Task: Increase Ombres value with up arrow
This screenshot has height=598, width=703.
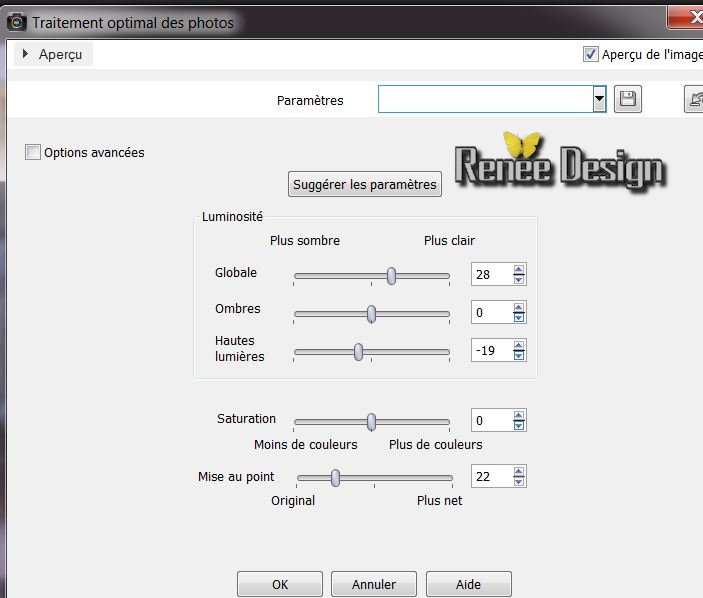Action: click(x=519, y=308)
